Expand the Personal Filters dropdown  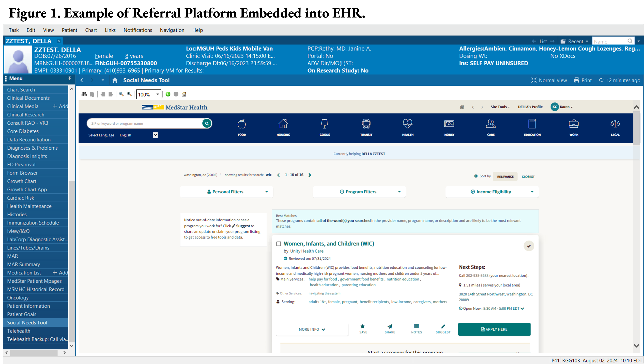tap(226, 192)
